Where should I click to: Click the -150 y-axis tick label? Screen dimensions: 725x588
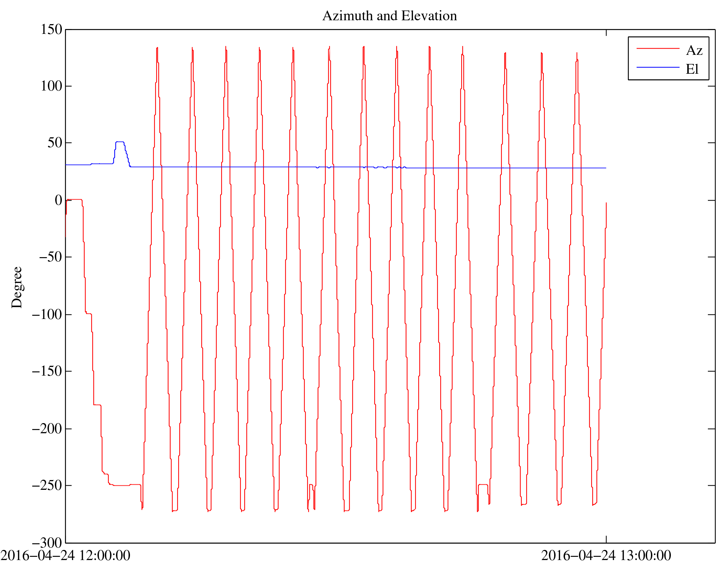[47, 371]
